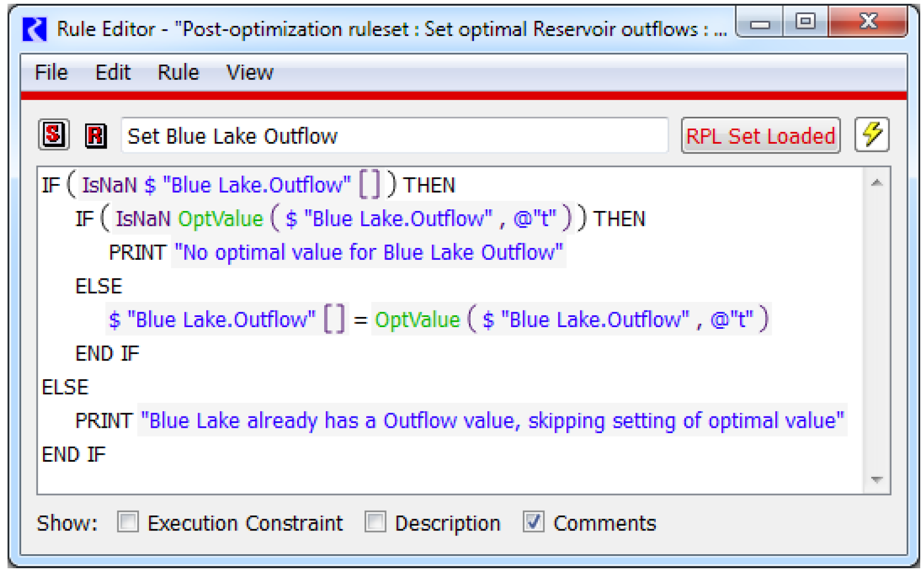Click the RPL Set Loaded button
Screen dimensions: 924x572
coord(760,136)
